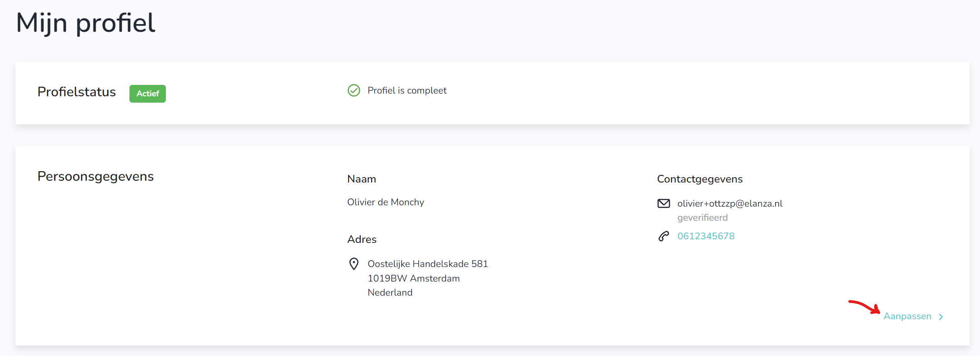Image resolution: width=980 pixels, height=356 pixels.
Task: Click the Oostelijke Handelskade 581 address line
Action: coord(428,264)
